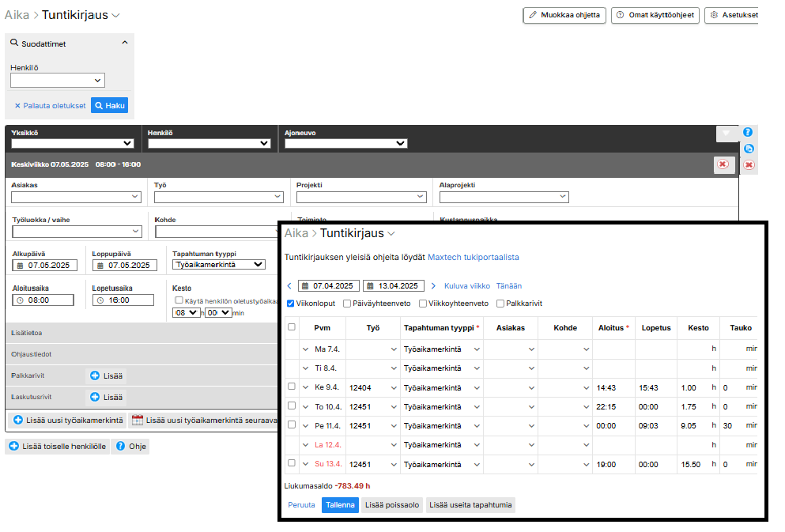Click the Haku search button
Viewport: 785px width, 532px height.
(x=109, y=105)
